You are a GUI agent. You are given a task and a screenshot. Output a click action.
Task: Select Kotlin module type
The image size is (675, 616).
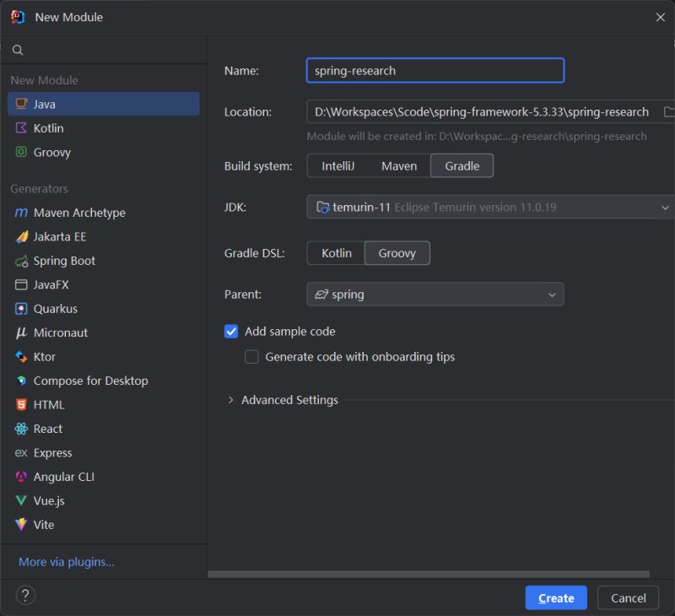click(104, 128)
